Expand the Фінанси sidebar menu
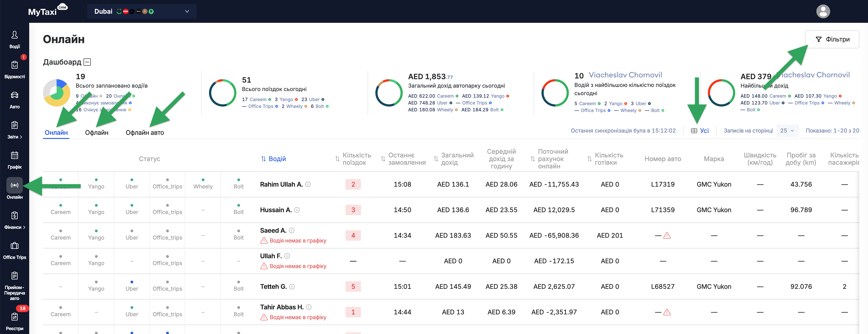The width and height of the screenshot is (868, 334). click(14, 220)
